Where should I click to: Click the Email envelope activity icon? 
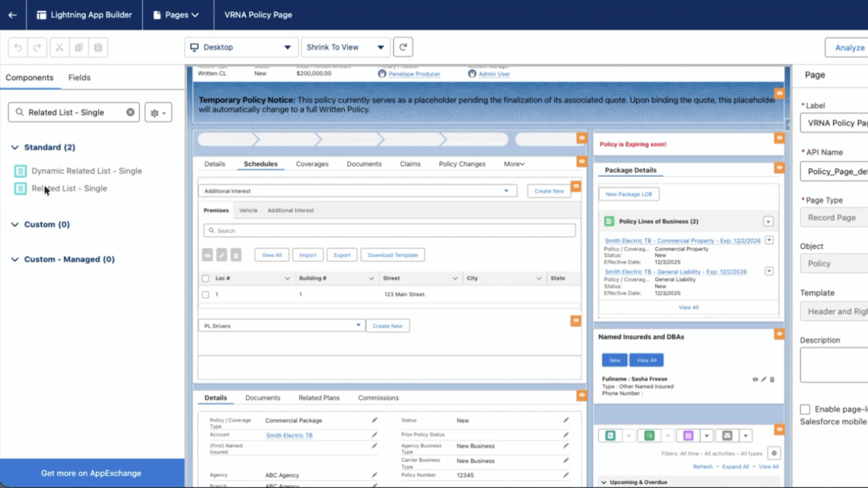click(727, 436)
